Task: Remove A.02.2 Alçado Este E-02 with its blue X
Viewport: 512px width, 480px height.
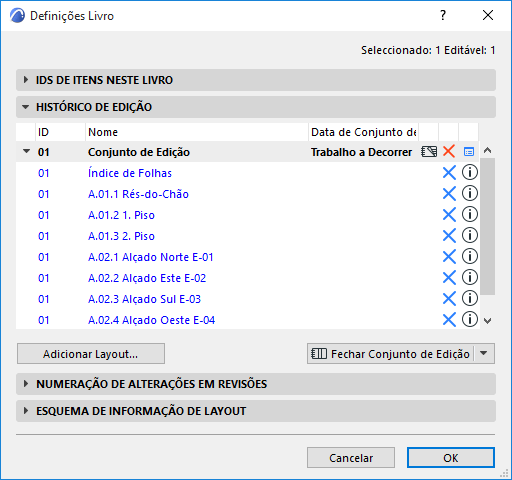Action: (x=449, y=278)
